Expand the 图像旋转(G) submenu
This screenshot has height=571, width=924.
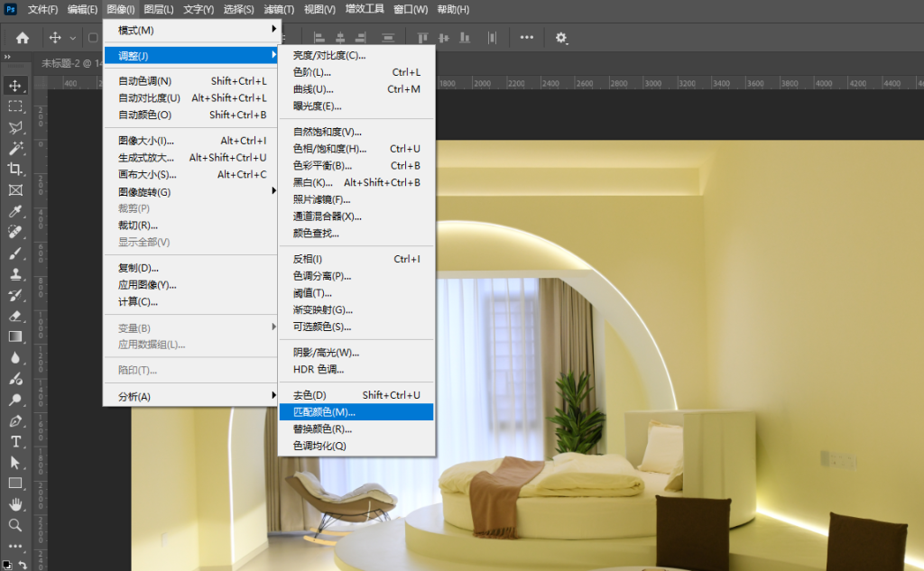(190, 191)
